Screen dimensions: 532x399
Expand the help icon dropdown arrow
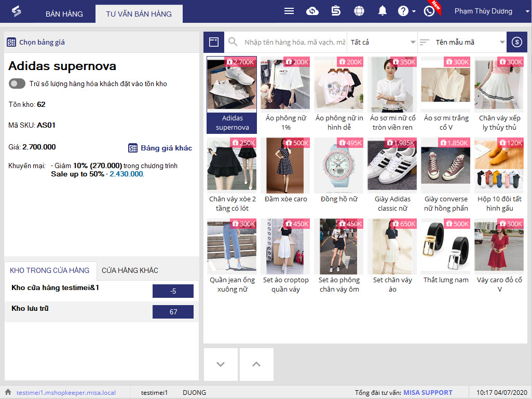(414, 11)
